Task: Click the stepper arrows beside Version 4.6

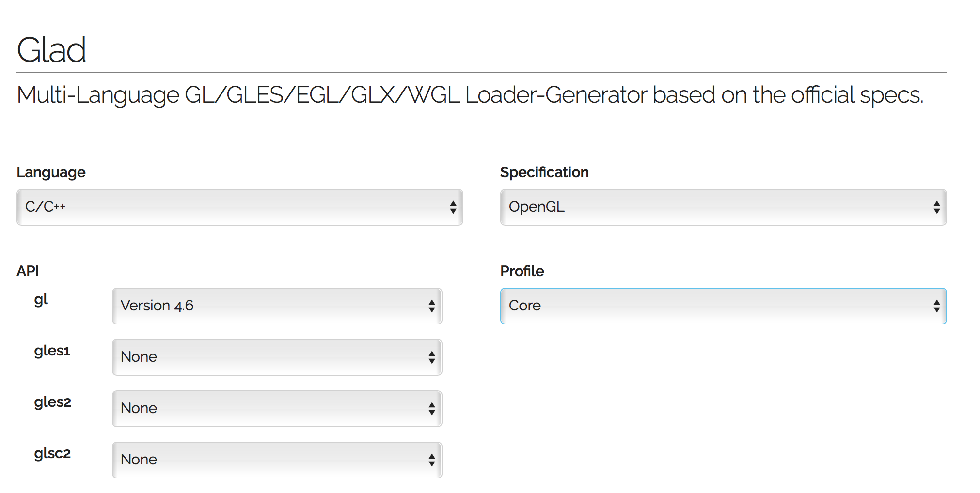Action: [x=431, y=306]
